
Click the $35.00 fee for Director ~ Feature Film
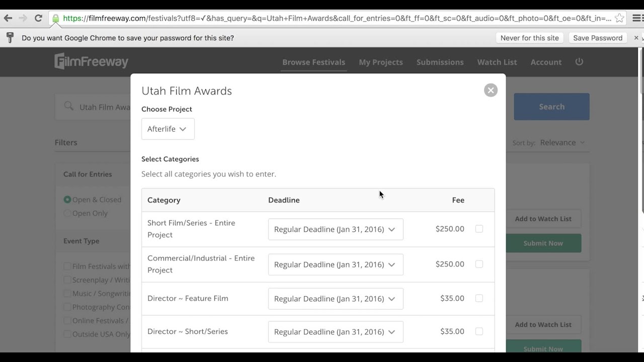[x=452, y=298]
